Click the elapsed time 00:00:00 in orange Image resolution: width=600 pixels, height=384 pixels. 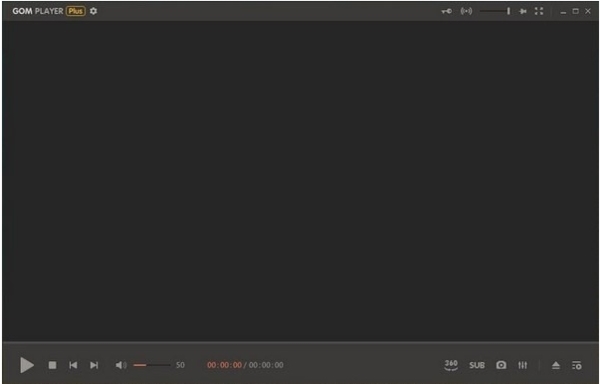225,365
